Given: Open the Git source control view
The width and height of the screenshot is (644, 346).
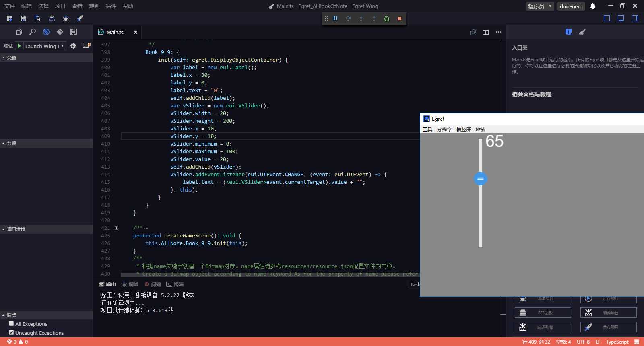Looking at the screenshot, I should [x=60, y=32].
